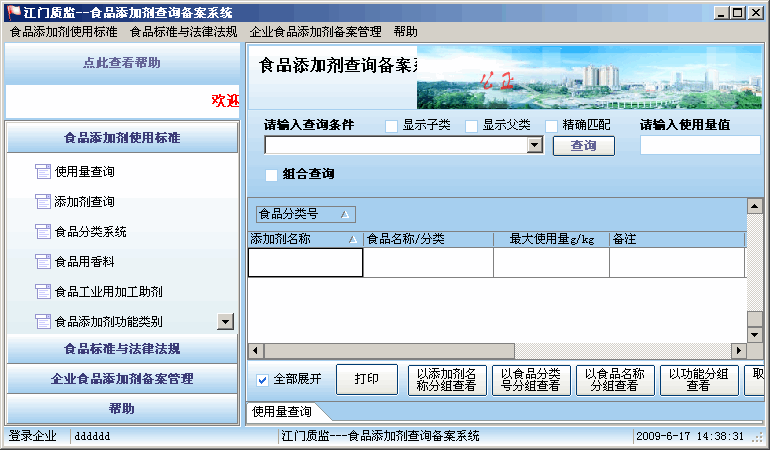
Task: Open the query condition dropdown arrow
Action: point(534,146)
